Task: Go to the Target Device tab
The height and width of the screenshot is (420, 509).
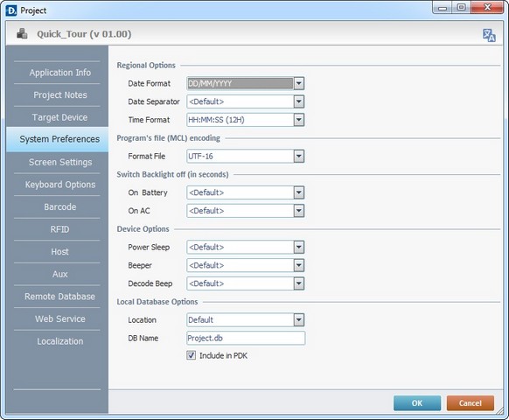Action: pyautogui.click(x=60, y=117)
